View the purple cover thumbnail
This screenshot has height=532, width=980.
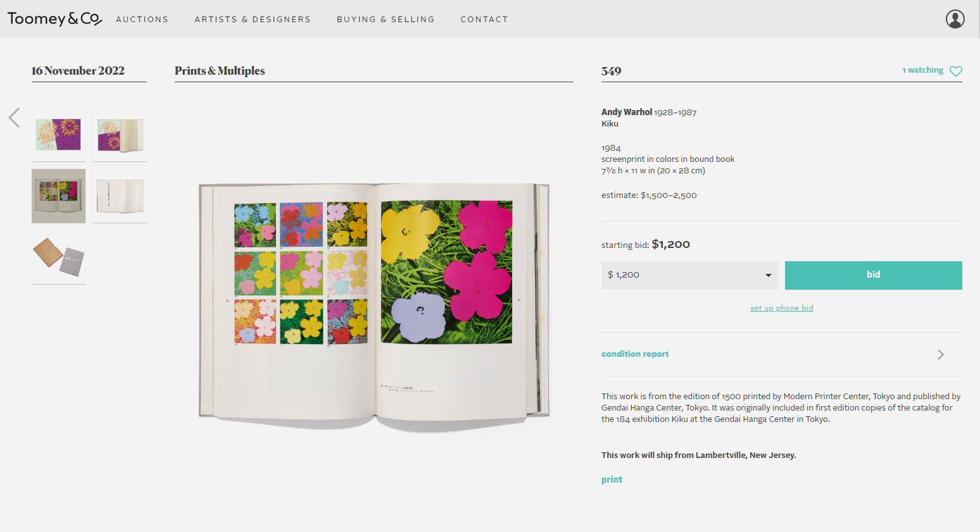pyautogui.click(x=58, y=135)
